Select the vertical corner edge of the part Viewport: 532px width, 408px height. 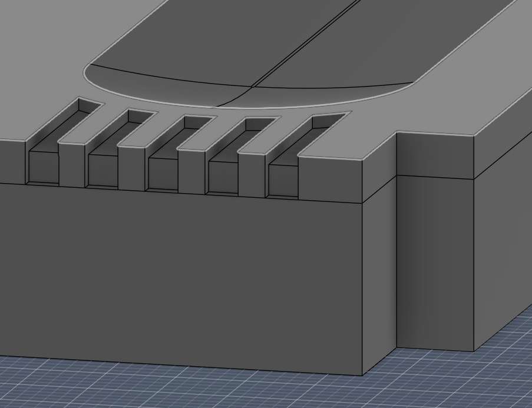click(362, 283)
